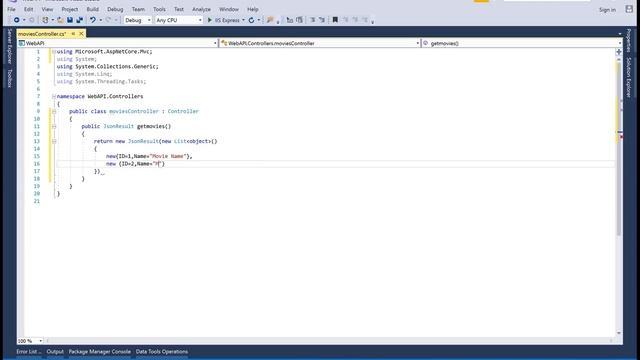The width and height of the screenshot is (640, 360).
Task: Open the WebAPI project navigation dropdown
Action: 118,43
